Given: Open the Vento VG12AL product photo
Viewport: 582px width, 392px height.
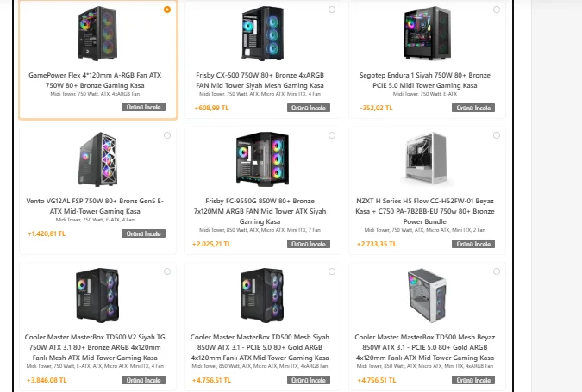Looking at the screenshot, I should pyautogui.click(x=97, y=160).
